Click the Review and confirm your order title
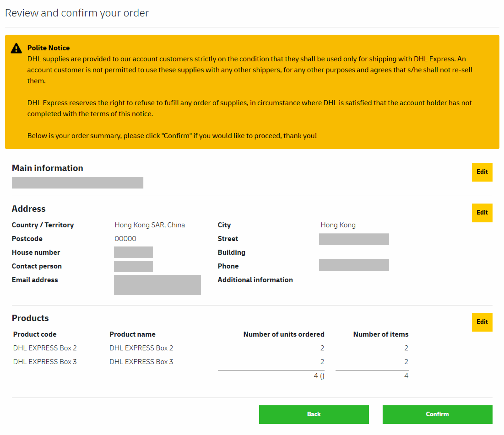Image resolution: width=504 pixels, height=435 pixels. (x=77, y=13)
